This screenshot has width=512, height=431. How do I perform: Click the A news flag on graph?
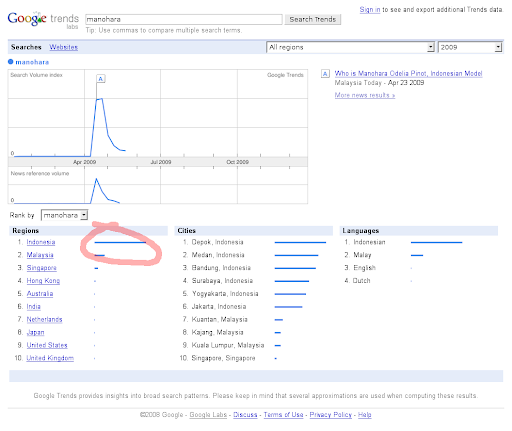pos(101,79)
